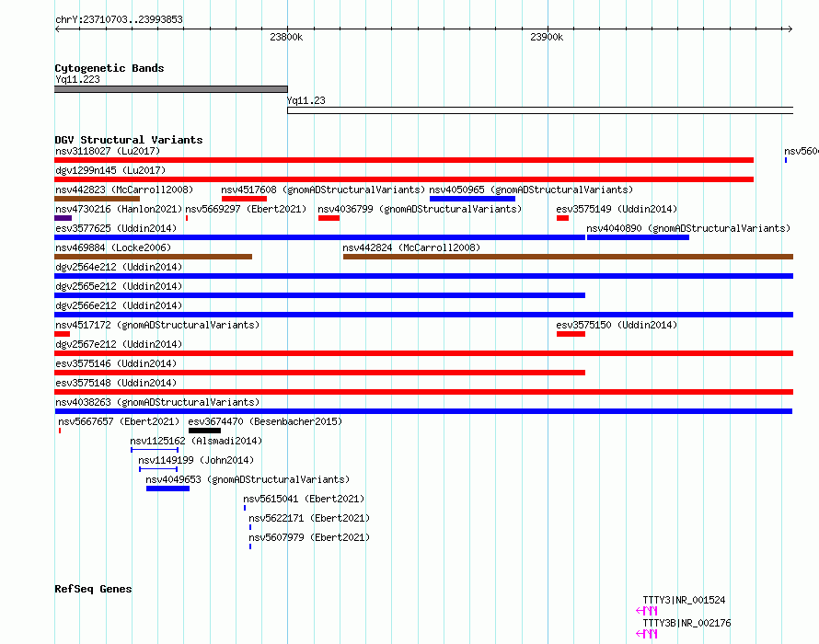
Task: Select nsv1149199 (John2014) variant
Action: coord(196,460)
